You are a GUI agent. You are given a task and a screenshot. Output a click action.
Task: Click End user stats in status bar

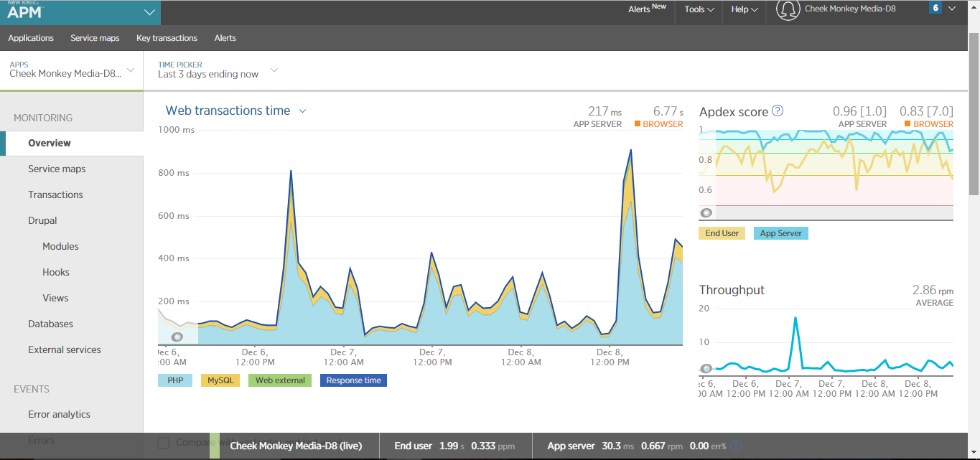454,446
